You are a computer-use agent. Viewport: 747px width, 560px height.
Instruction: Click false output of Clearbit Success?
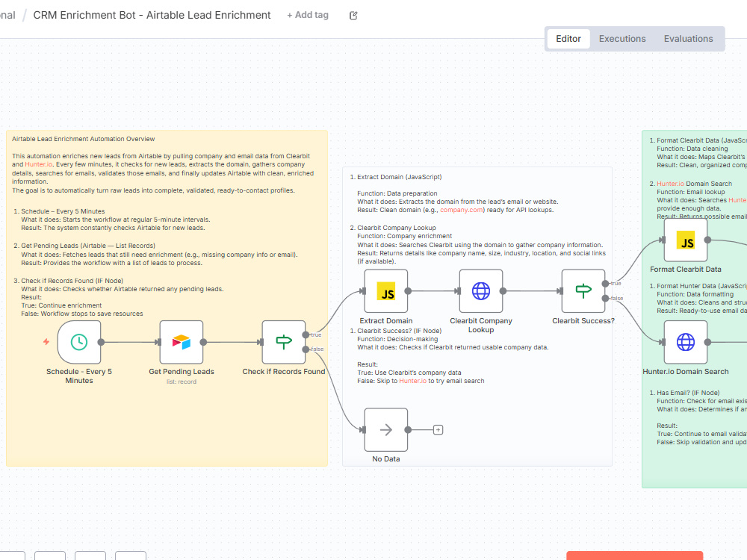605,299
